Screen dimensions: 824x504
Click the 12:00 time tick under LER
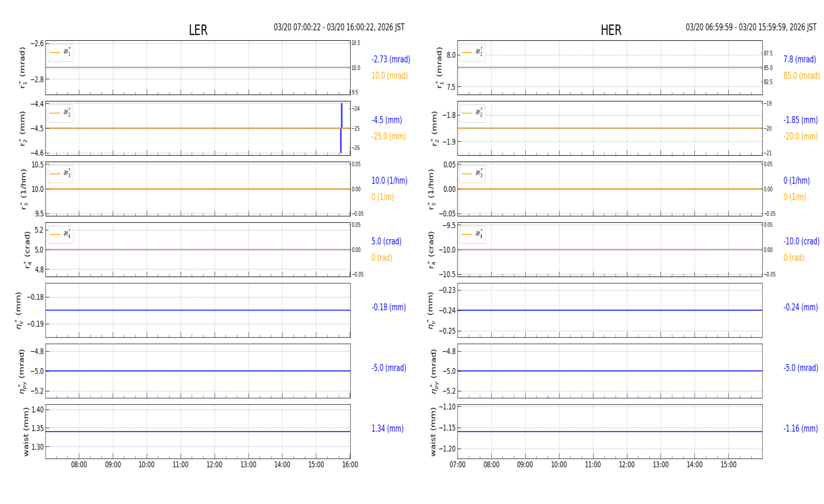tap(214, 465)
